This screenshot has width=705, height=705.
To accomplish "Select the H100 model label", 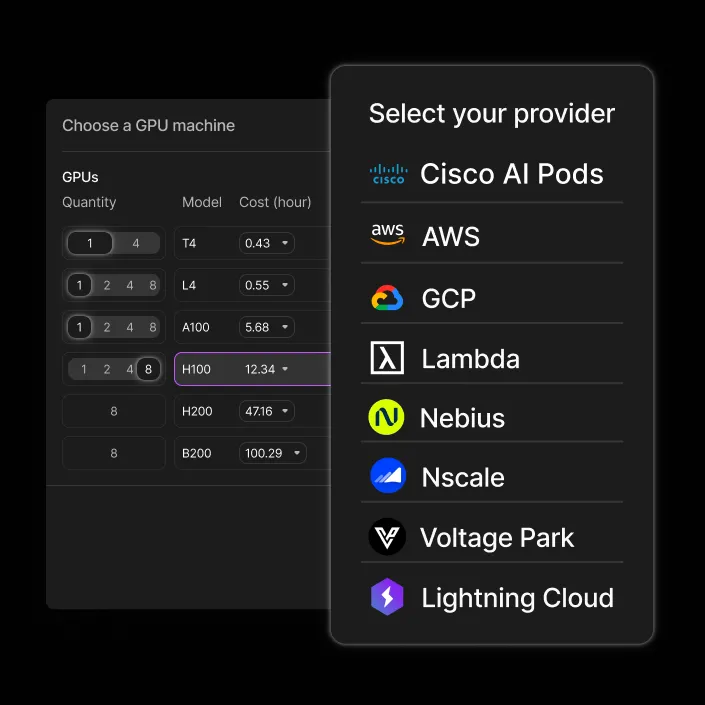I will coord(196,369).
